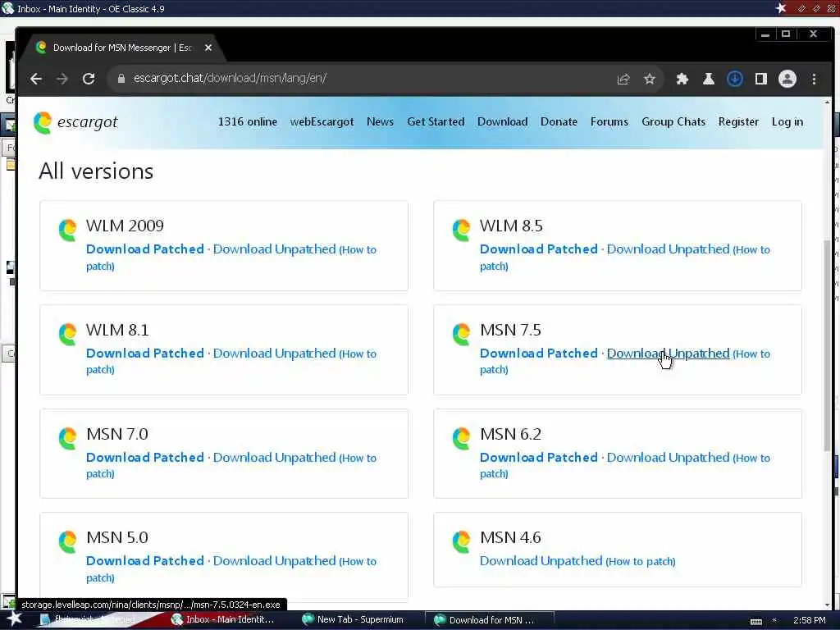Go back using the browser back arrow

(36, 79)
